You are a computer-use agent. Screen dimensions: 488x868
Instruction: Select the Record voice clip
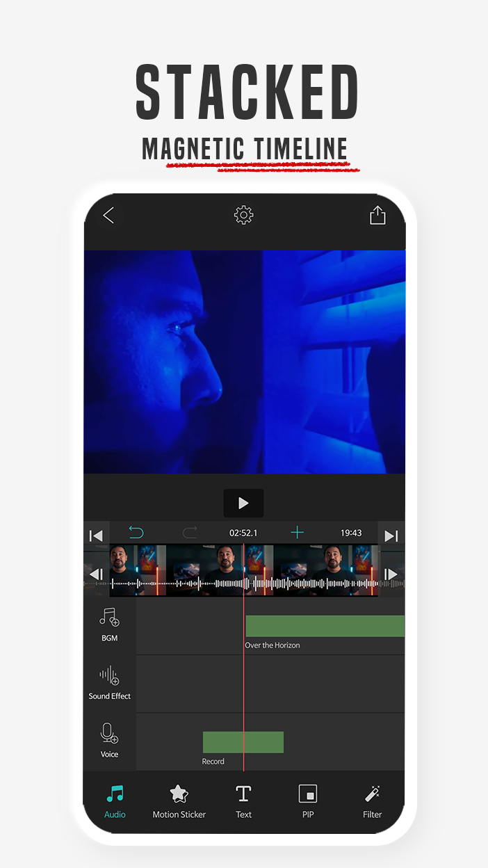pyautogui.click(x=243, y=742)
